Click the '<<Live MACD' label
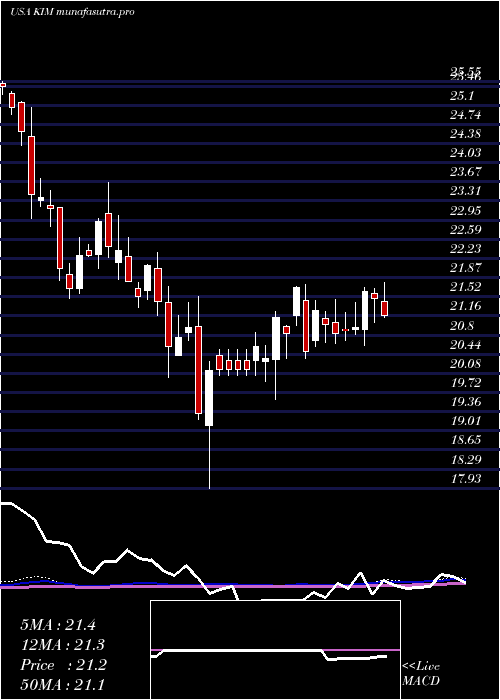This screenshot has width=500, height=700. 421,674
